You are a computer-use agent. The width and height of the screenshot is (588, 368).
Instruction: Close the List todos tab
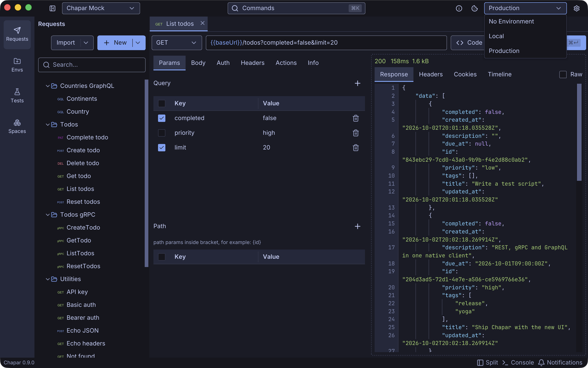click(202, 23)
